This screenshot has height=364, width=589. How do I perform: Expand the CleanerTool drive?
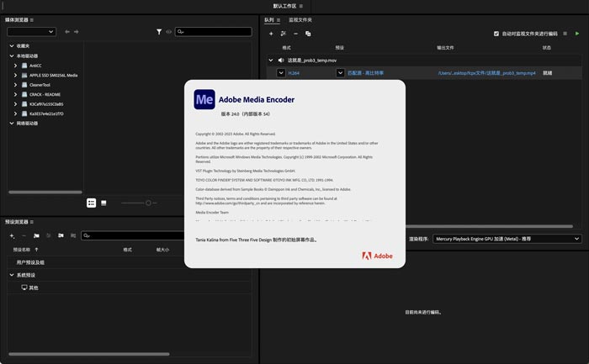(x=15, y=85)
